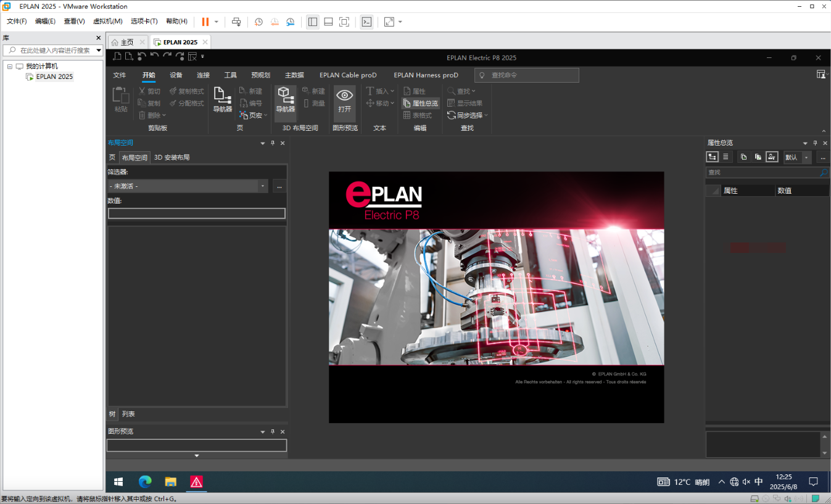Click the 同步选择 icon in 查找 group
Screen dimensions: 831x504
tap(452, 115)
